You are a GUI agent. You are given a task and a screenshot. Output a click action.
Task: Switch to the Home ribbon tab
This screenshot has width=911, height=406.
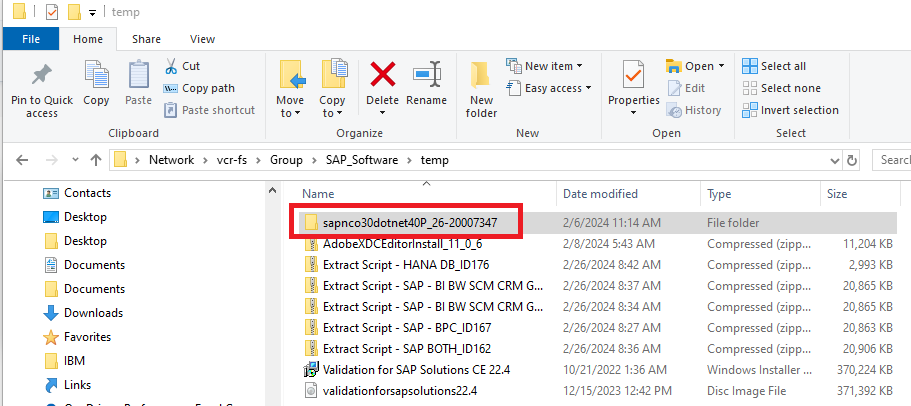click(88, 39)
